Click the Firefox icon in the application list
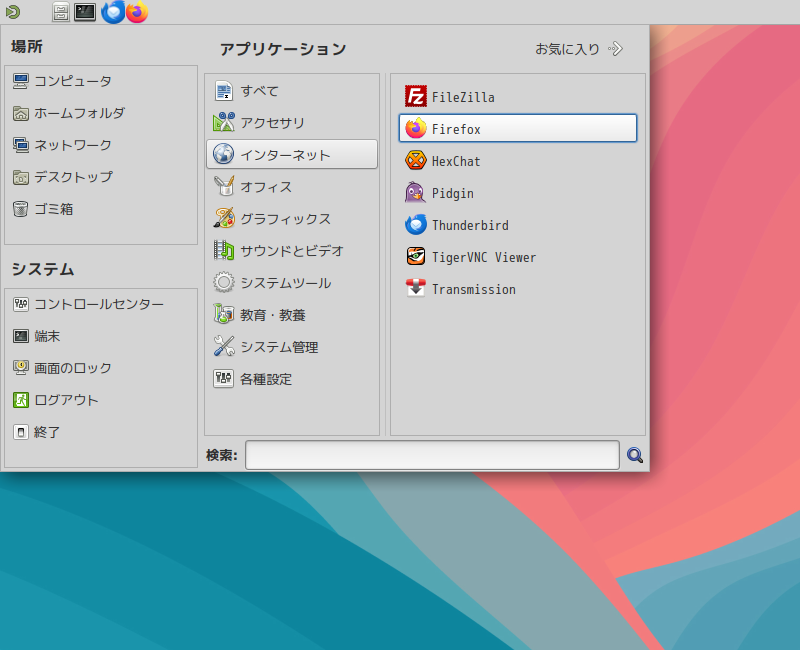This screenshot has width=800, height=650. [x=415, y=128]
